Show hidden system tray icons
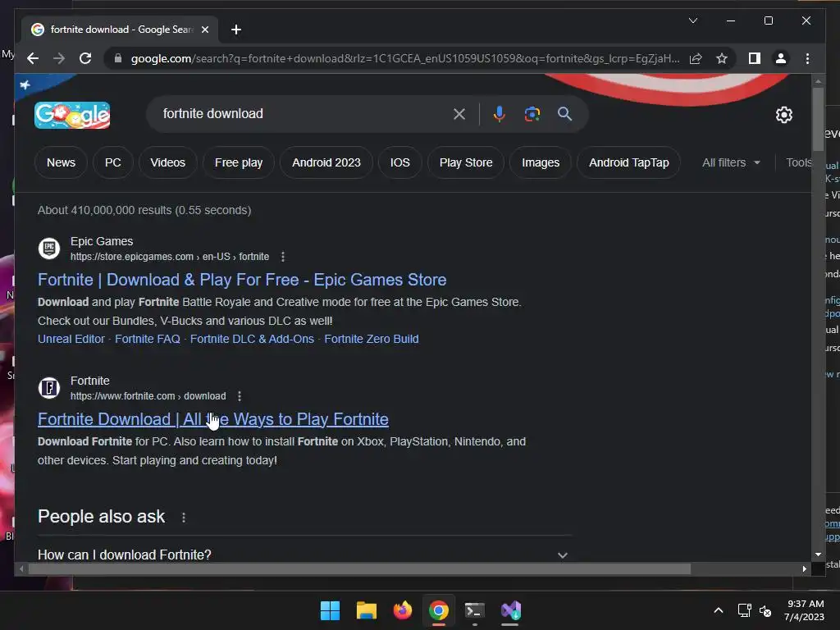This screenshot has height=630, width=840. click(x=719, y=610)
